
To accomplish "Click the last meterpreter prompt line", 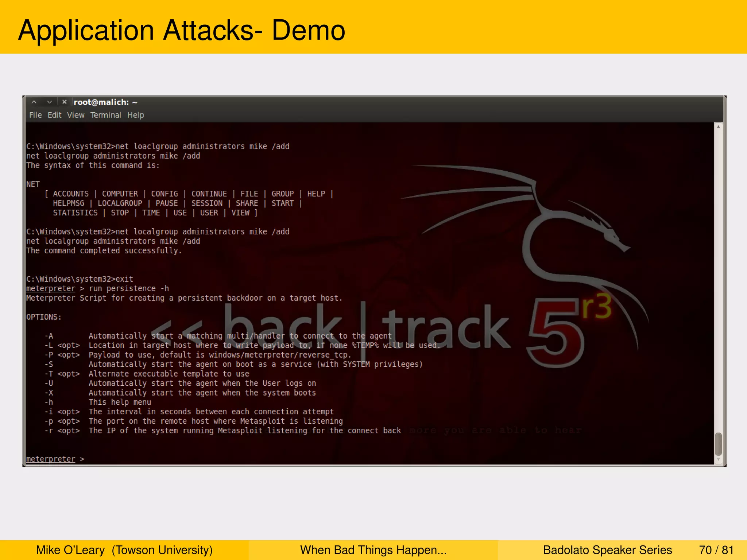I will (x=55, y=459).
